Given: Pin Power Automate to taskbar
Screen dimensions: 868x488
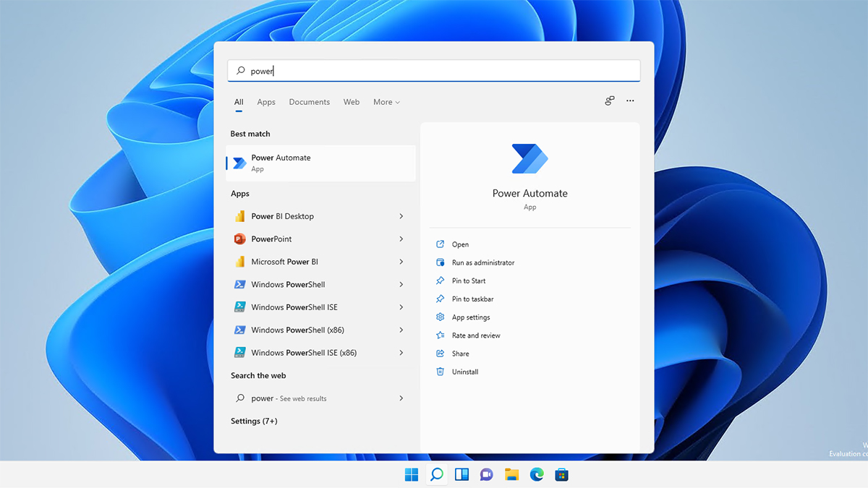Looking at the screenshot, I should coord(473,299).
